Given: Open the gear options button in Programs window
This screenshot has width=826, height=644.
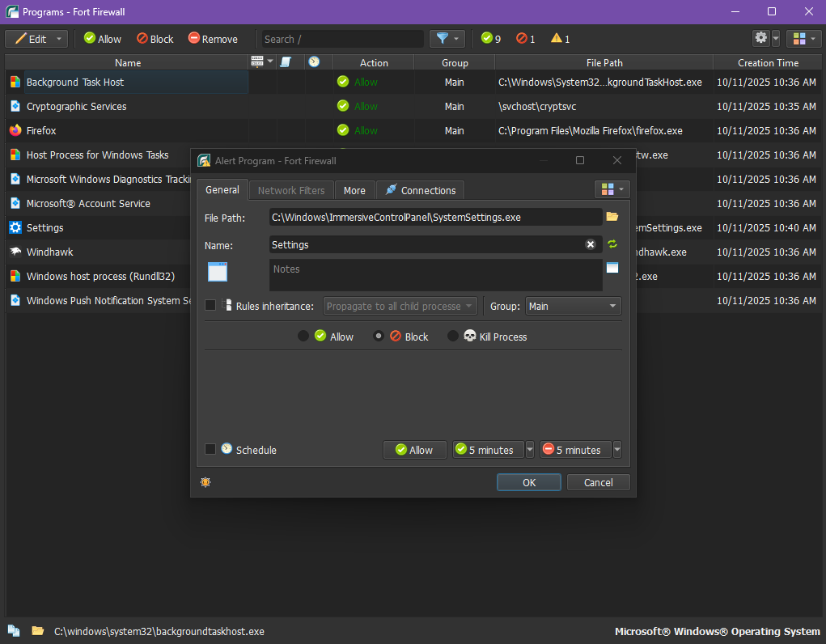Looking at the screenshot, I should [761, 39].
